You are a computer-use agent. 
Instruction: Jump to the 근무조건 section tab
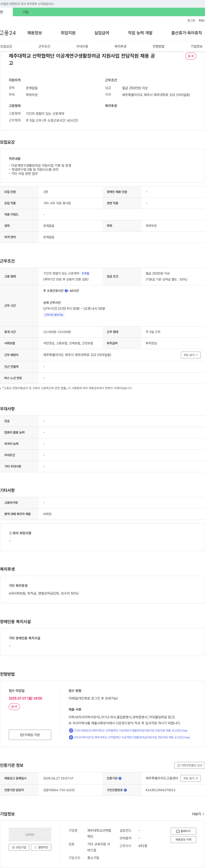pos(44,47)
